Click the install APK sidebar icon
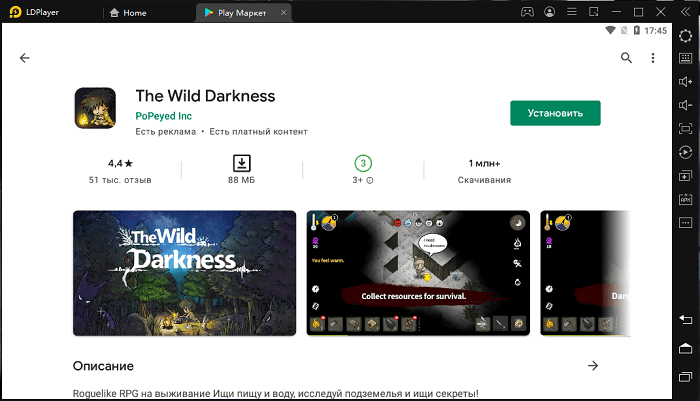 coord(685,199)
